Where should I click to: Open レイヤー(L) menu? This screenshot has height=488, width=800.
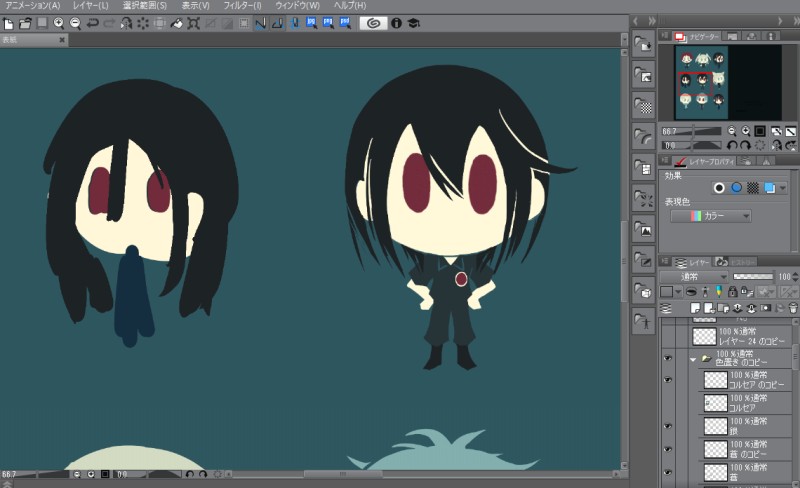pyautogui.click(x=91, y=6)
